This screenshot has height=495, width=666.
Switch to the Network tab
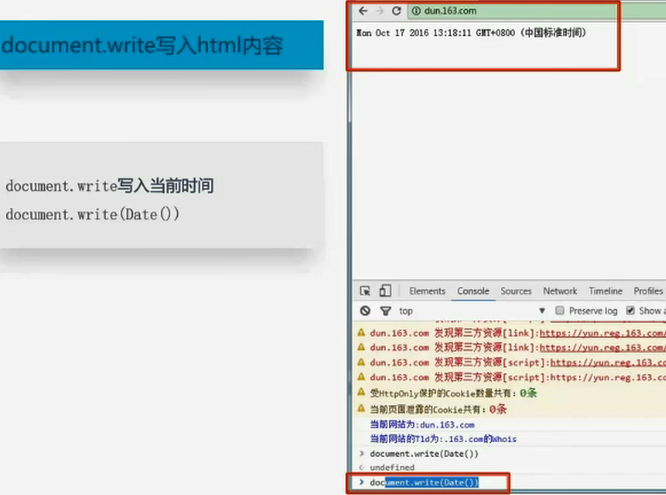click(x=560, y=291)
